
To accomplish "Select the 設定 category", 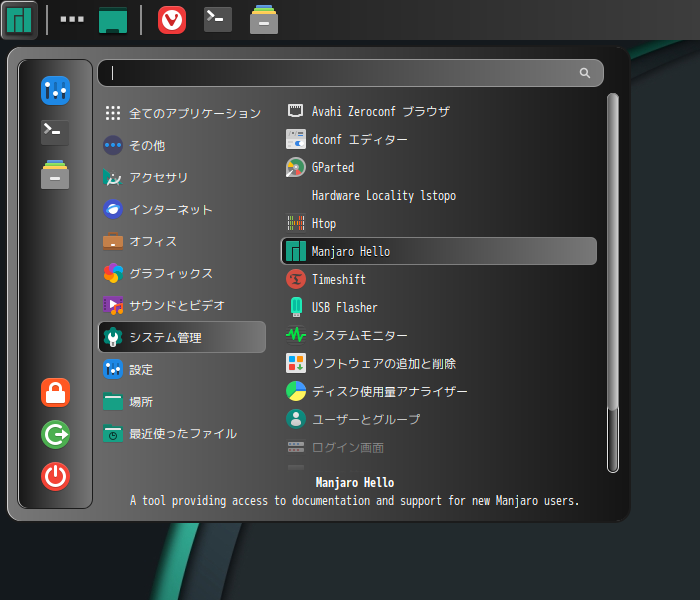I will pos(182,370).
